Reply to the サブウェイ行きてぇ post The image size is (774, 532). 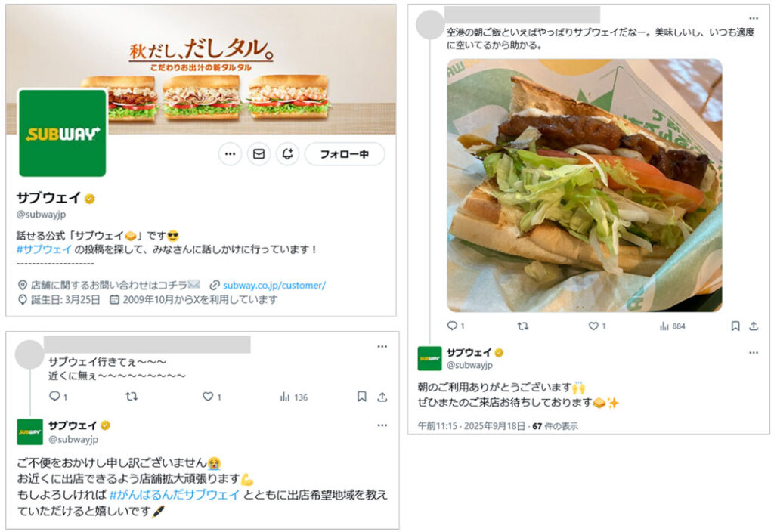(54, 396)
